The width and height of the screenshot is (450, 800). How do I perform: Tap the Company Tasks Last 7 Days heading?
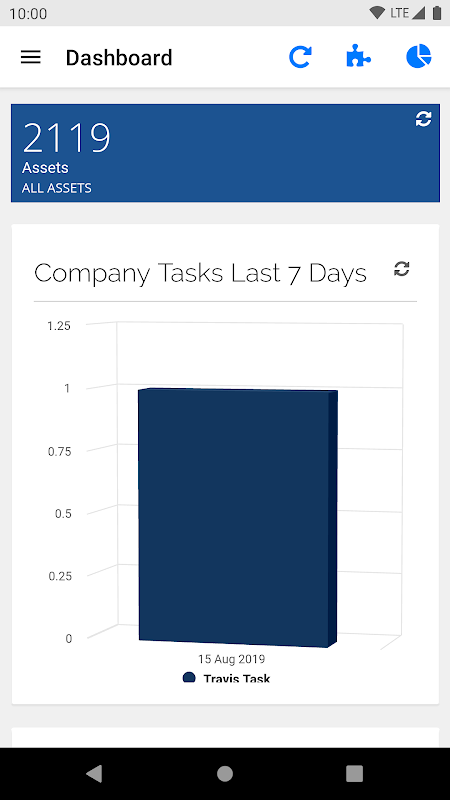pyautogui.click(x=201, y=273)
